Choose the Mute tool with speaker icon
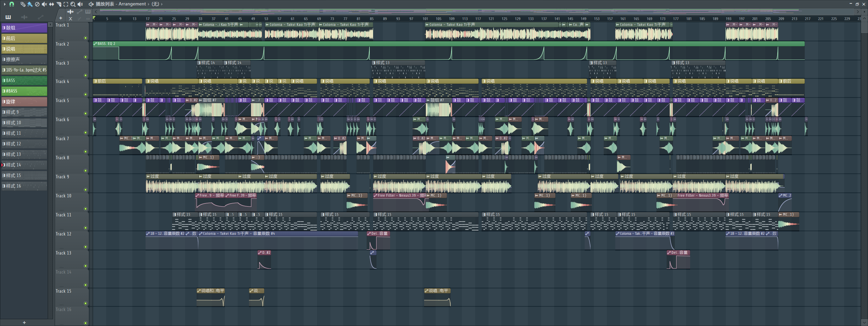868x326 pixels. tap(44, 4)
